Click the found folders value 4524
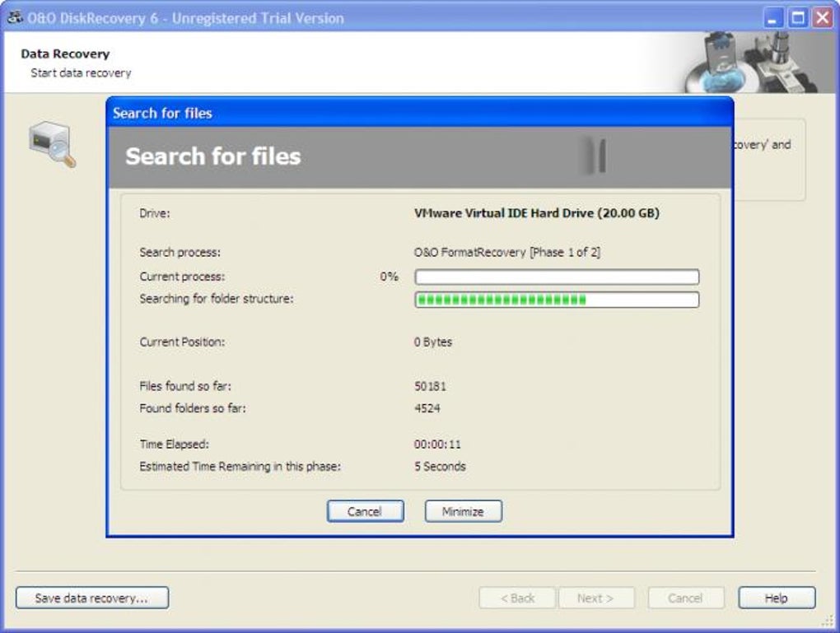 [427, 408]
